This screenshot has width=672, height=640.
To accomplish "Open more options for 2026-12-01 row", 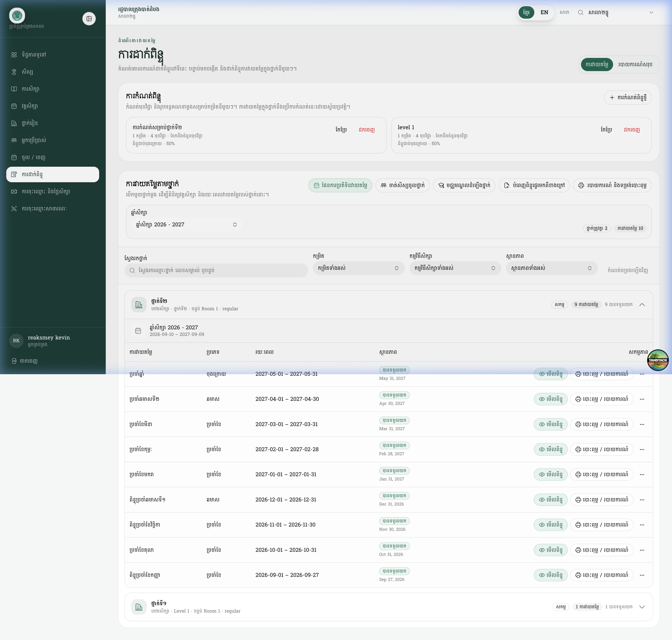I will point(642,500).
